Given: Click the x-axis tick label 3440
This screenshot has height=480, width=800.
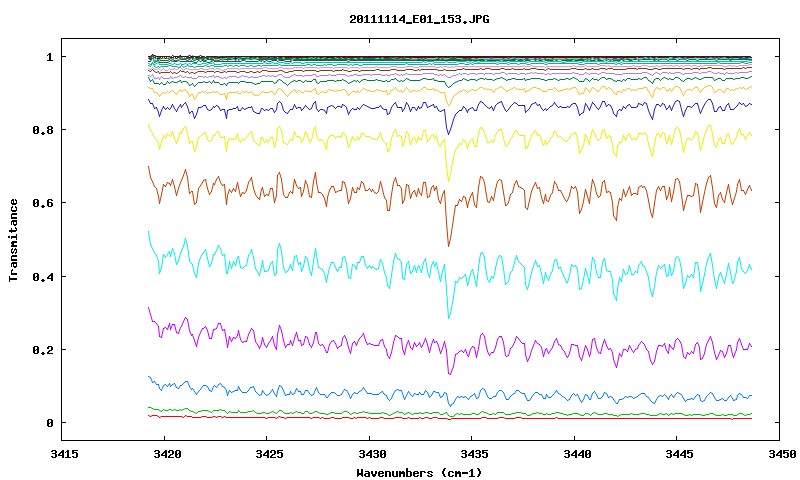Looking at the screenshot, I should [577, 454].
